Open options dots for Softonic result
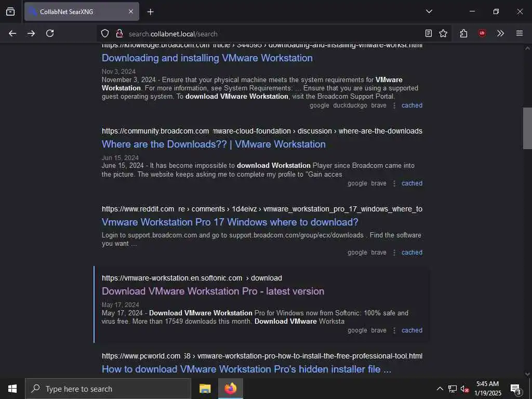The image size is (532, 399). click(394, 330)
